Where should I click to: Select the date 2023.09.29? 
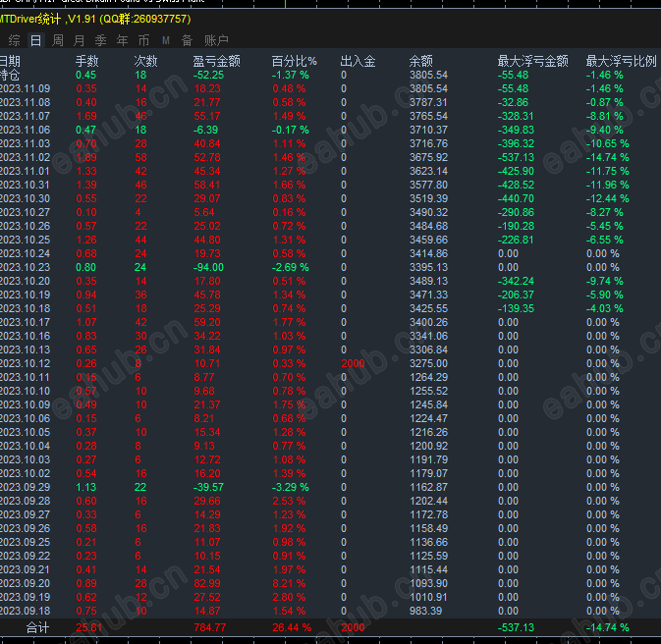25,487
